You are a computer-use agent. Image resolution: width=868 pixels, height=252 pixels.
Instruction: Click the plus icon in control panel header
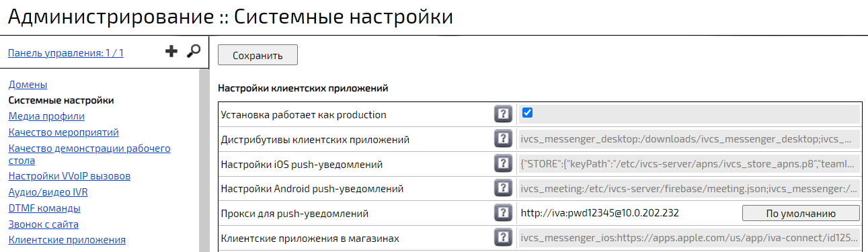tap(171, 52)
